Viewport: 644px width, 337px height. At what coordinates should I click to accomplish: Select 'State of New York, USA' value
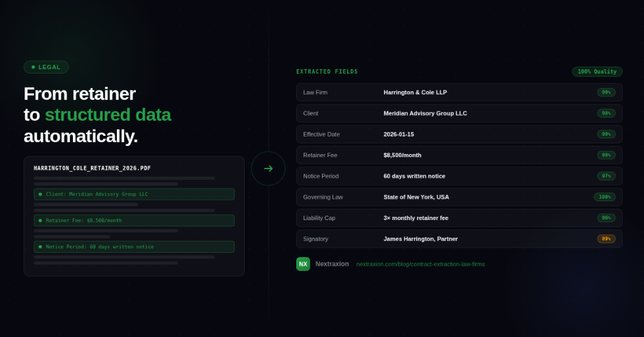[x=416, y=197]
